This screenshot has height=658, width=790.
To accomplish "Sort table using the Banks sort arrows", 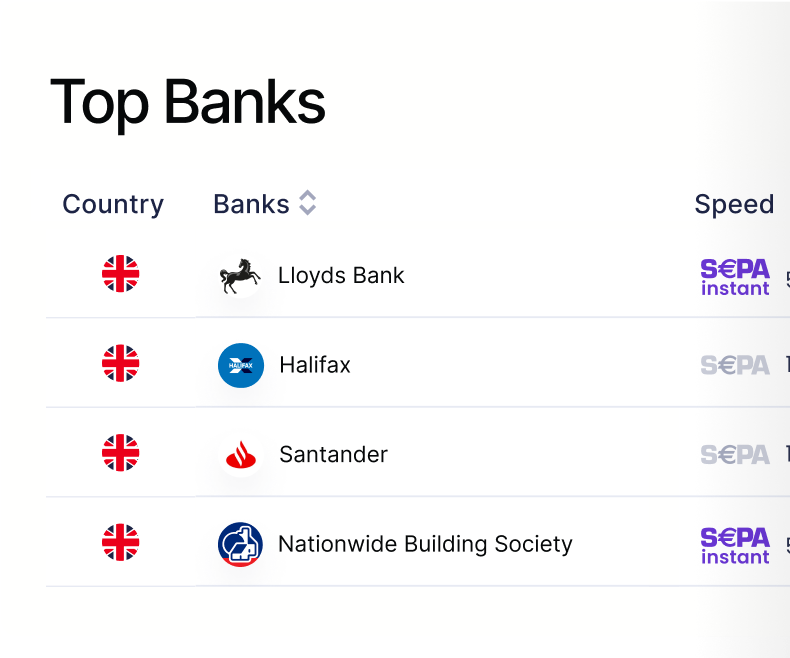I will [x=307, y=203].
